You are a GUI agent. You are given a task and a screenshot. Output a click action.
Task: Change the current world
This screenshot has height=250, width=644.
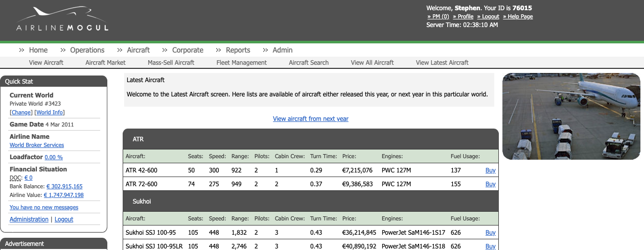[x=21, y=112]
